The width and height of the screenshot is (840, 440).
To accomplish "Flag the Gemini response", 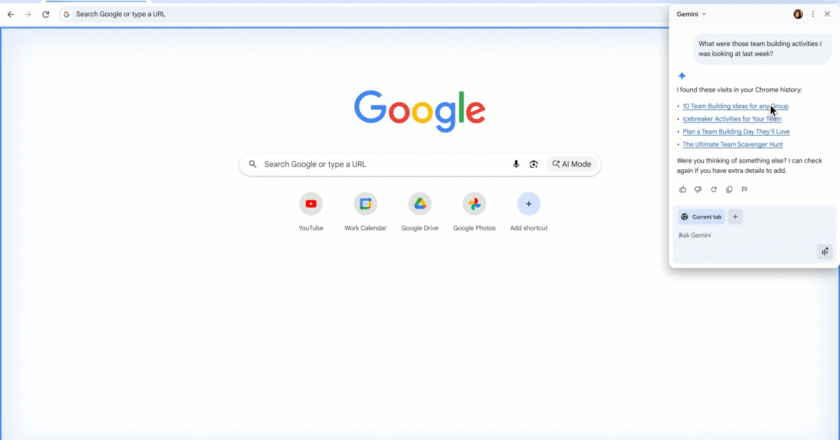I will coord(744,189).
